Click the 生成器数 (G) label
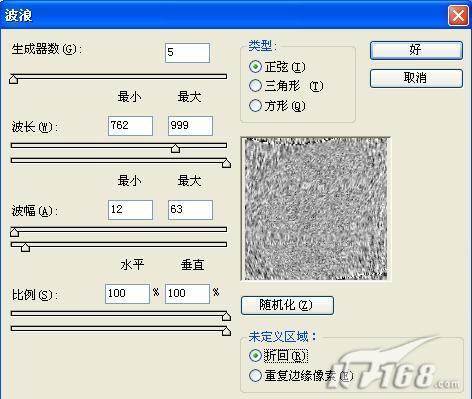Image resolution: width=472 pixels, height=399 pixels. point(46,49)
